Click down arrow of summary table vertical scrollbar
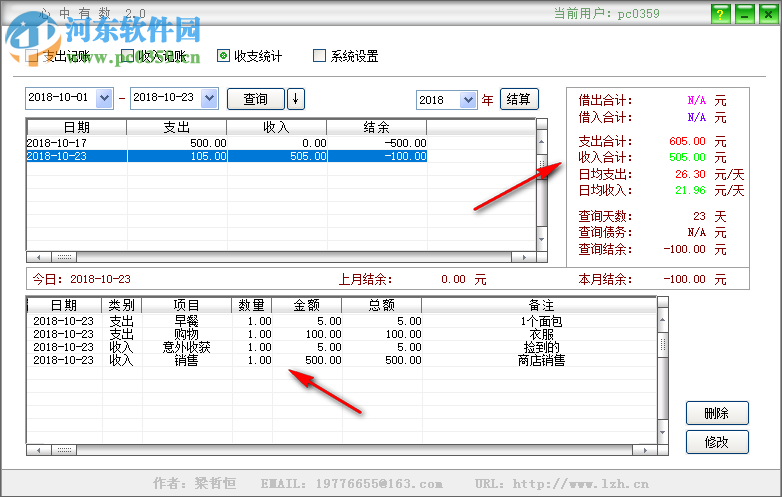782x497 pixels. pyautogui.click(x=542, y=239)
